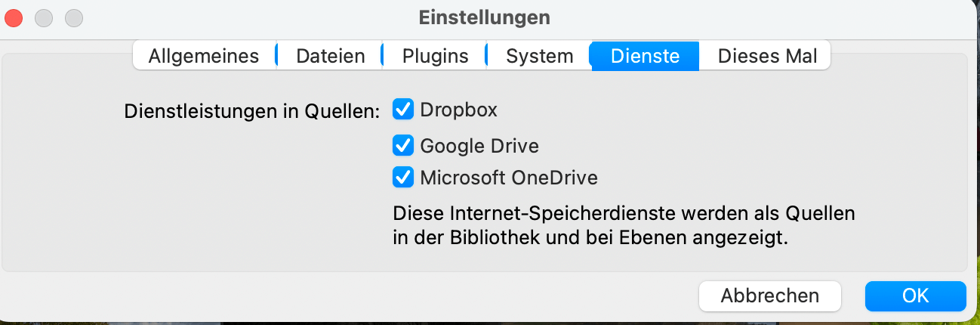Confirm settings with the OK button
980x325 pixels.
tap(915, 296)
